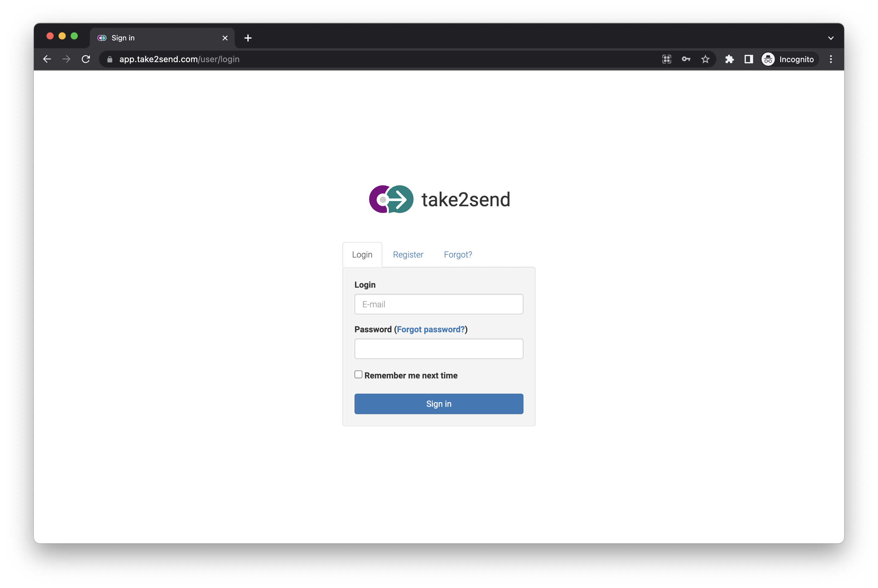
Task: Switch to the Register tab
Action: click(x=408, y=254)
